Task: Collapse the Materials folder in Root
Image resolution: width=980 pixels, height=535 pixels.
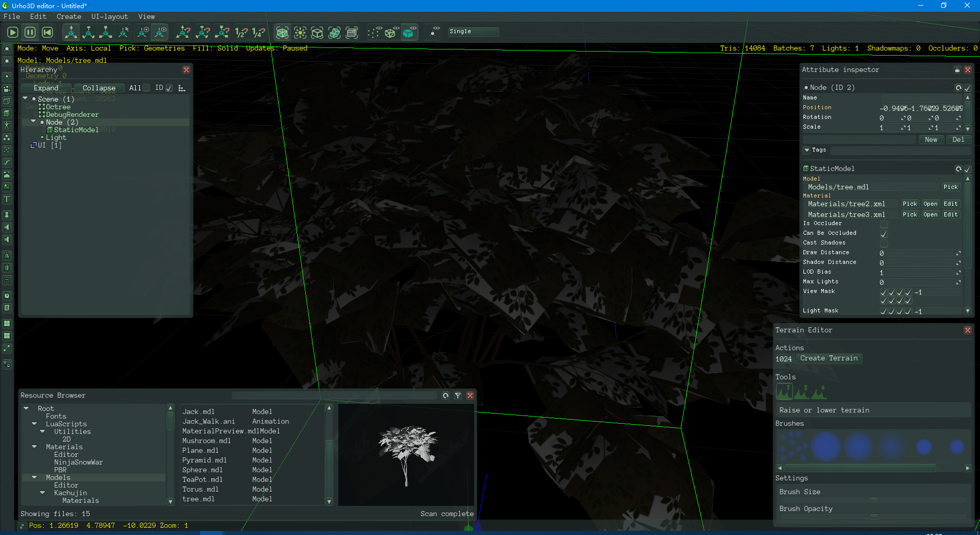Action: pos(34,447)
